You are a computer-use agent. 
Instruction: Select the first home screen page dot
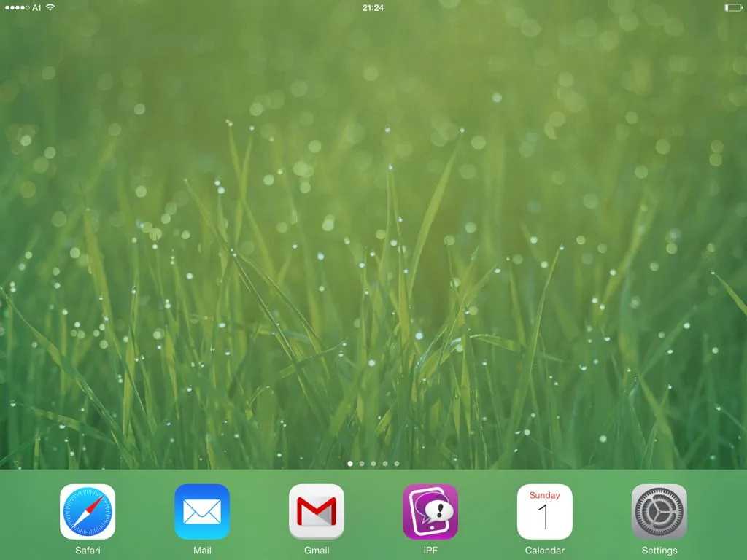[x=350, y=463]
